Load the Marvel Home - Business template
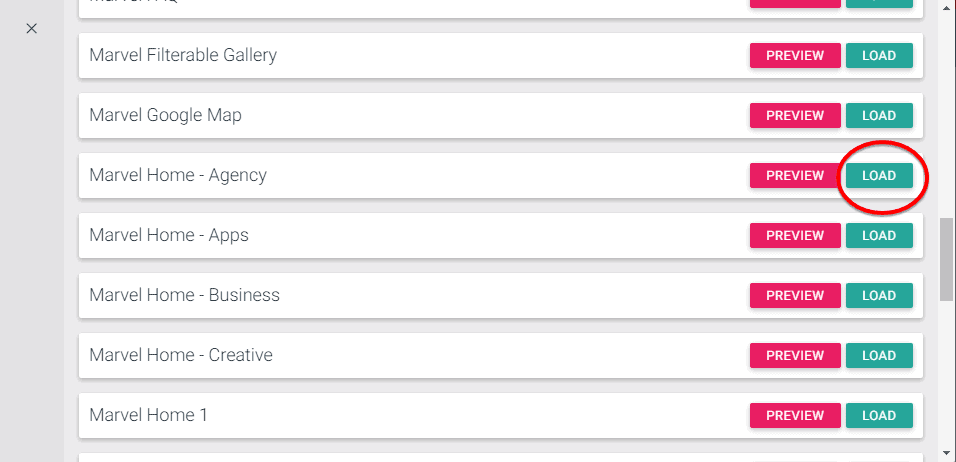This screenshot has height=462, width=956. pyautogui.click(x=879, y=296)
